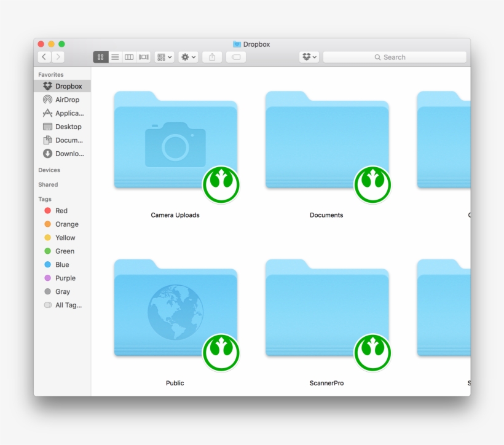The width and height of the screenshot is (504, 445).
Task: Click the magnifier icon in Search
Action: [377, 57]
